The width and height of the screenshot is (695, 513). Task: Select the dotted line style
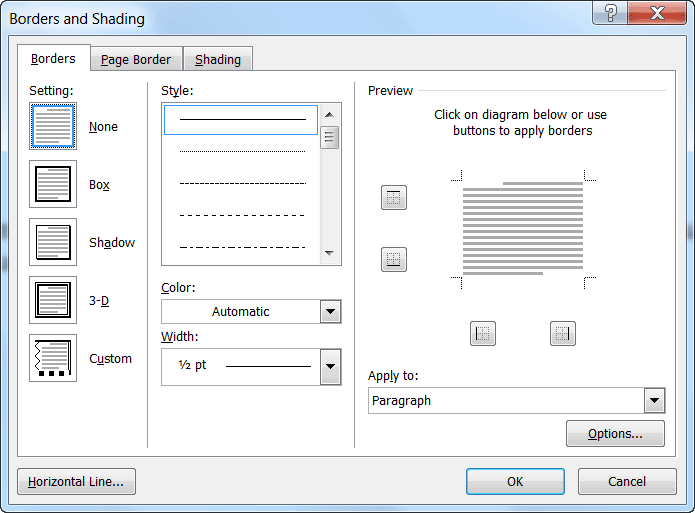coord(242,152)
